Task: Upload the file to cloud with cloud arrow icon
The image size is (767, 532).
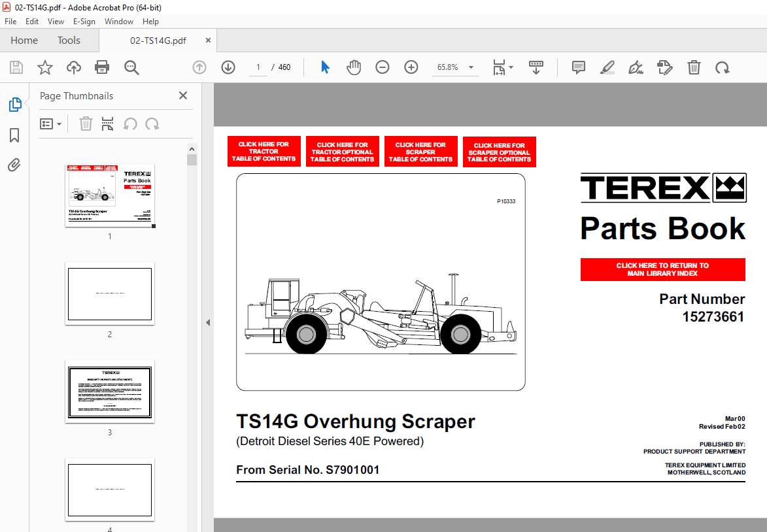Action: pos(73,67)
